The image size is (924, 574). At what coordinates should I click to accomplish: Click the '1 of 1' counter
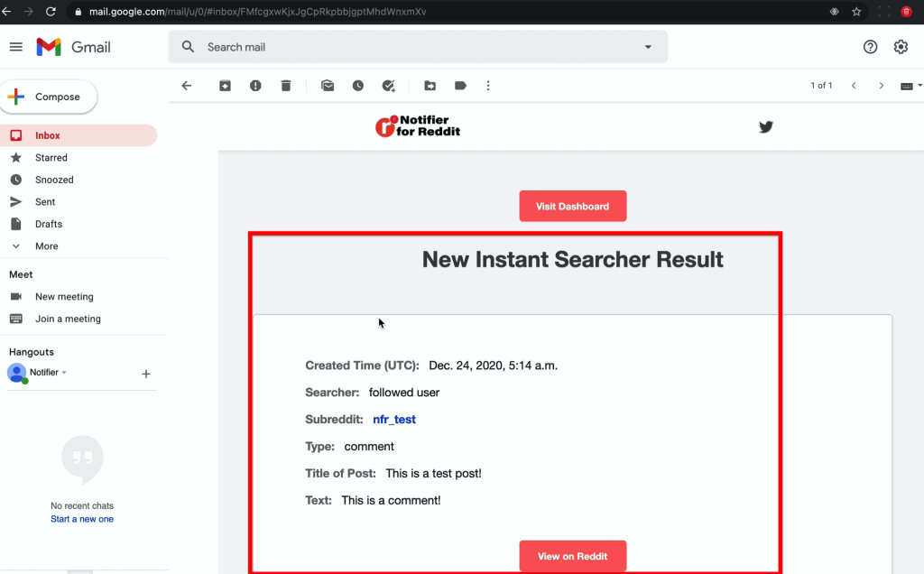[x=821, y=86]
